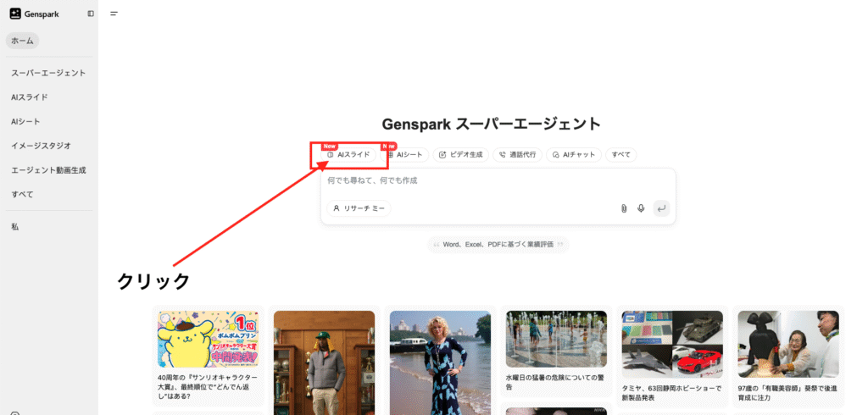Open the 40周年のサンリオキャラクター大賞 article title
The image size is (868, 415).
[x=208, y=387]
